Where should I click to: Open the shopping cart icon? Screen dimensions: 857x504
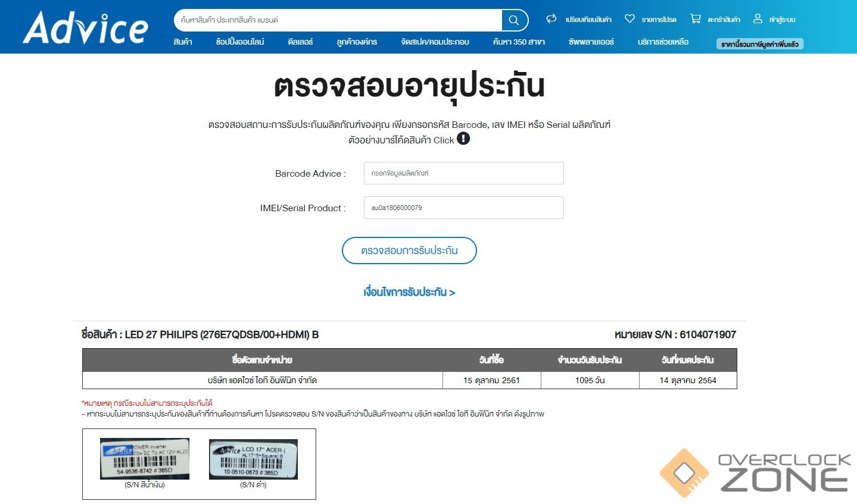pos(695,19)
